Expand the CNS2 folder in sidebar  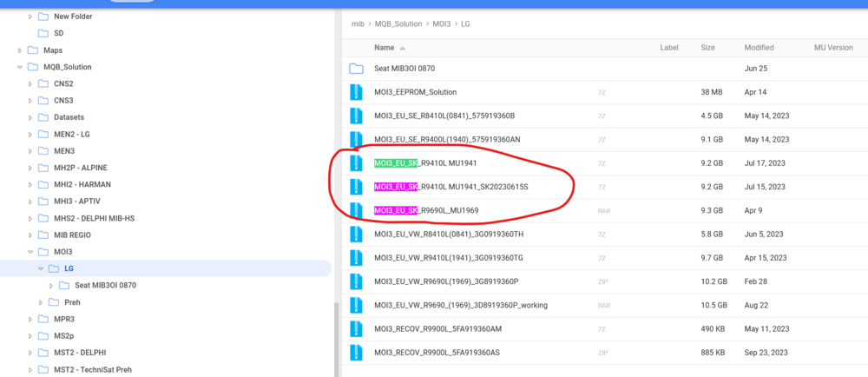(29, 83)
